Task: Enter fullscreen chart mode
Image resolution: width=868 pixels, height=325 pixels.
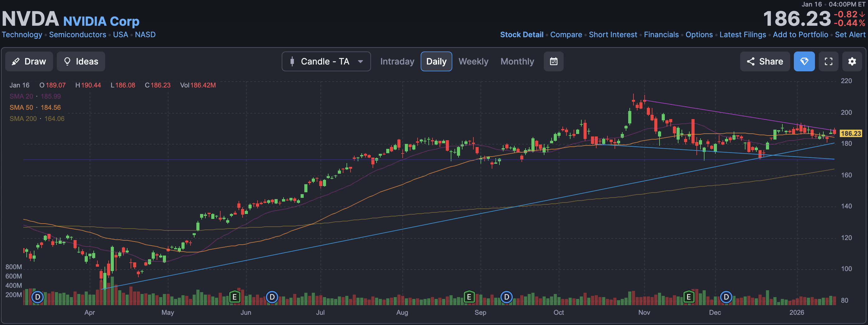Action: [x=828, y=61]
